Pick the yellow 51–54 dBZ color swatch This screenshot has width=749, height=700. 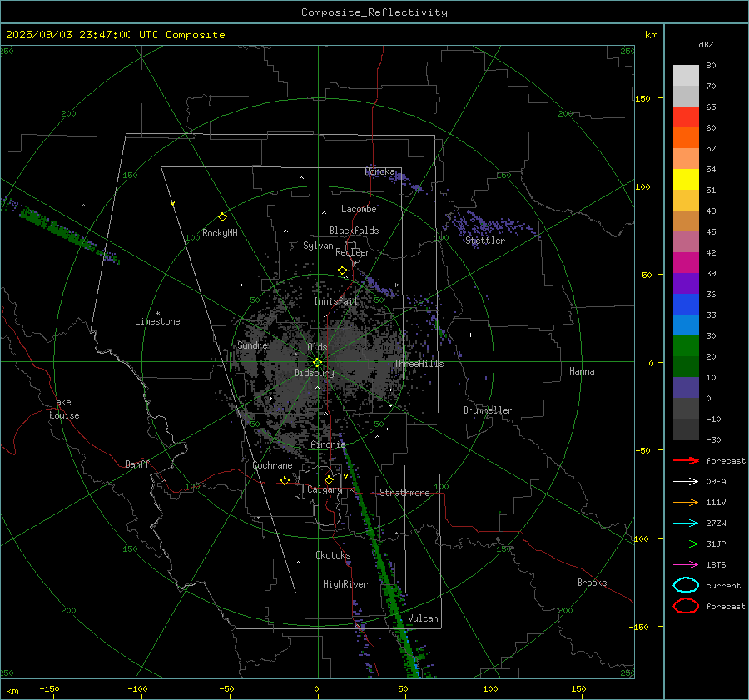(x=686, y=180)
